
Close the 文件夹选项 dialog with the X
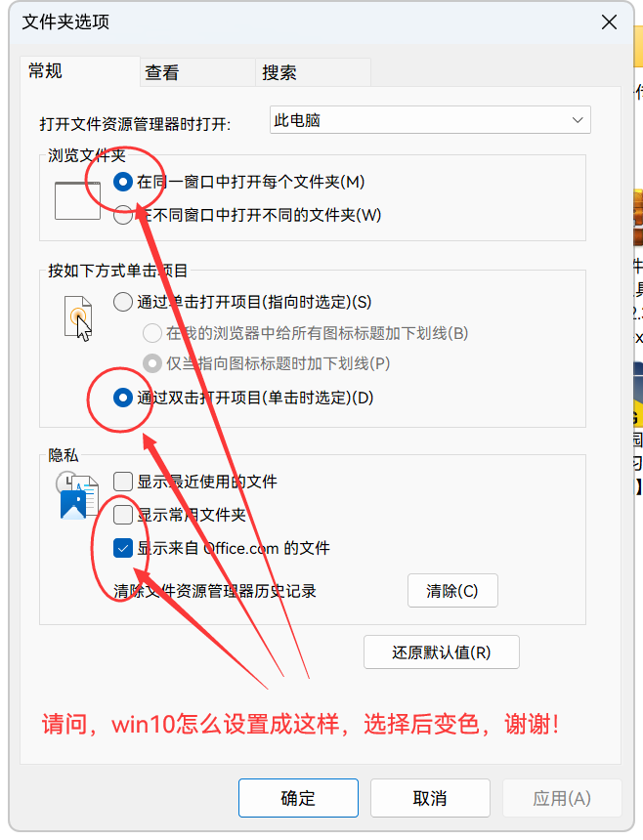pyautogui.click(x=609, y=22)
